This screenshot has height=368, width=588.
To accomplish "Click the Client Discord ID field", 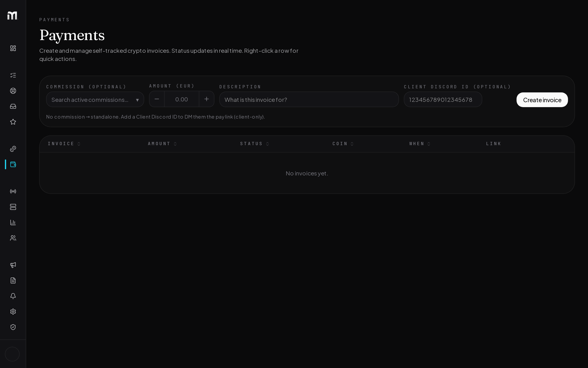I will pyautogui.click(x=443, y=100).
